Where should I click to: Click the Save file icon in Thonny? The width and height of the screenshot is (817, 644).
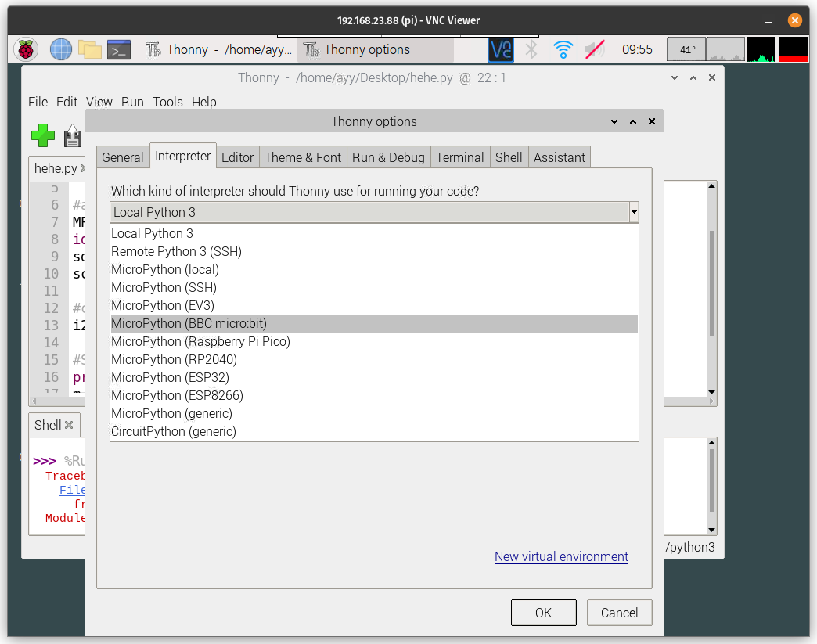click(73, 136)
